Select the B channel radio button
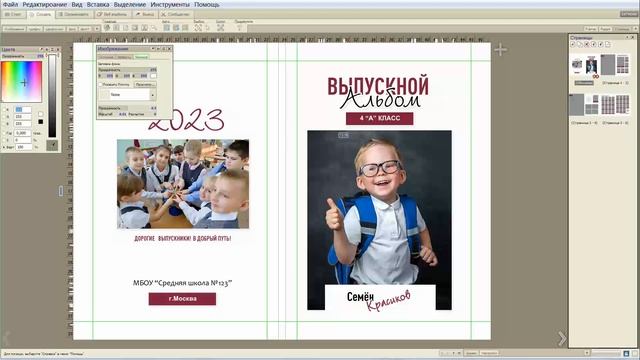The image size is (640, 360). 4,124
